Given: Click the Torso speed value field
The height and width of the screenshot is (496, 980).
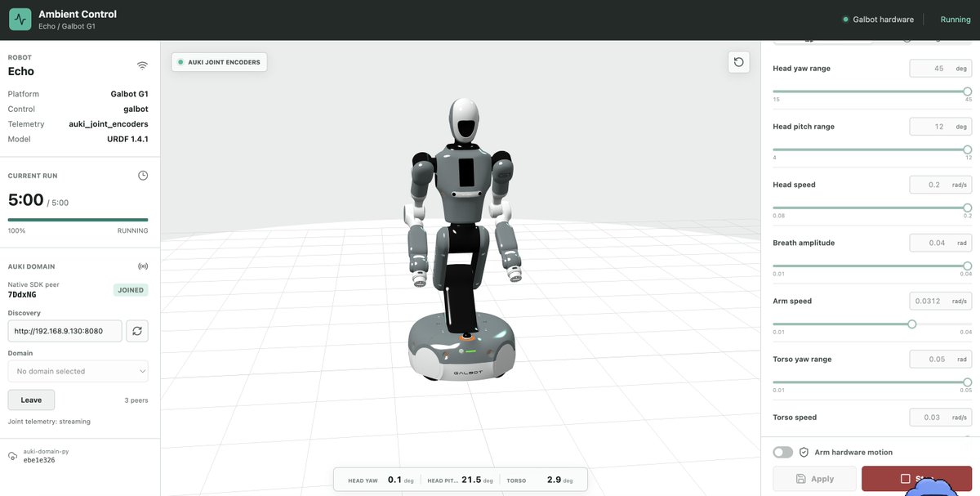Looking at the screenshot, I should (x=941, y=417).
